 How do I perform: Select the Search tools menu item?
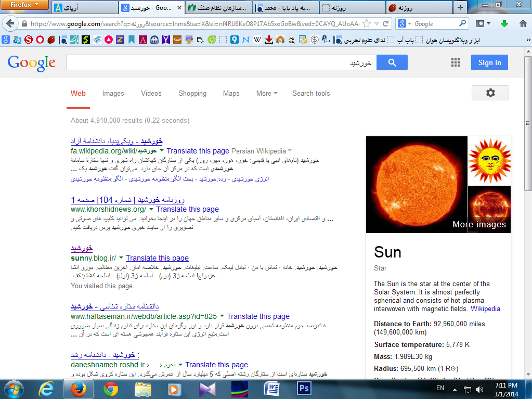pyautogui.click(x=311, y=94)
